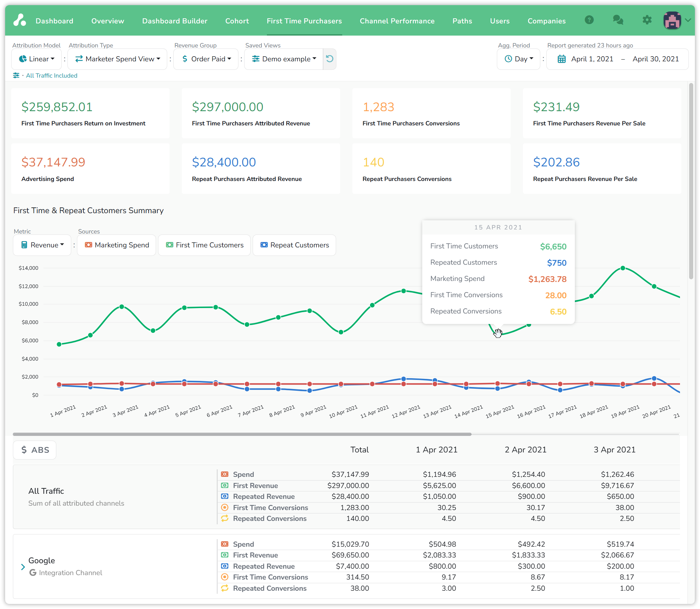Toggle the ABS value mode button

click(x=35, y=450)
